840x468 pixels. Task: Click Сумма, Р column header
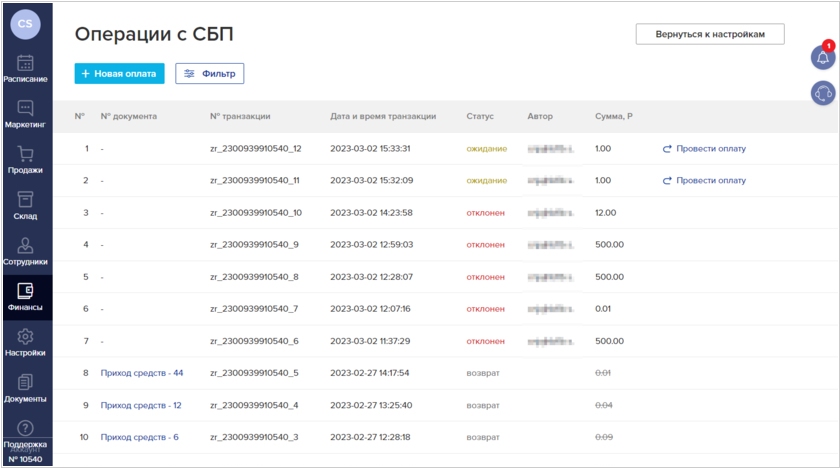tap(614, 116)
